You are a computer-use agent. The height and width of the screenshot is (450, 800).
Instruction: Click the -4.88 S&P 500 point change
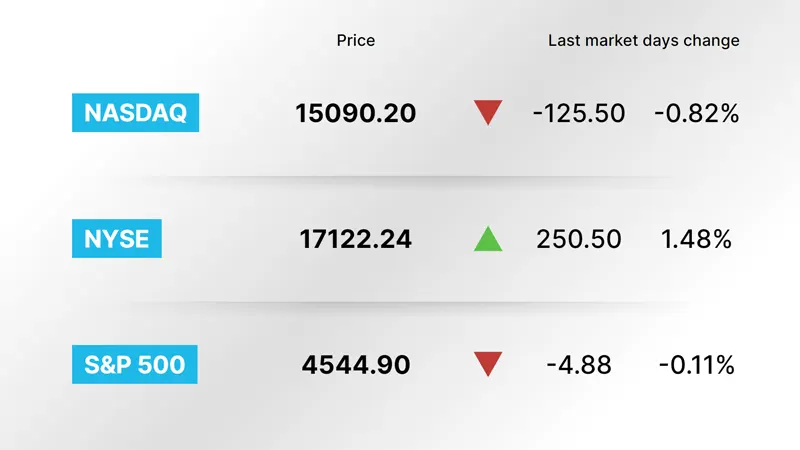tap(579, 365)
